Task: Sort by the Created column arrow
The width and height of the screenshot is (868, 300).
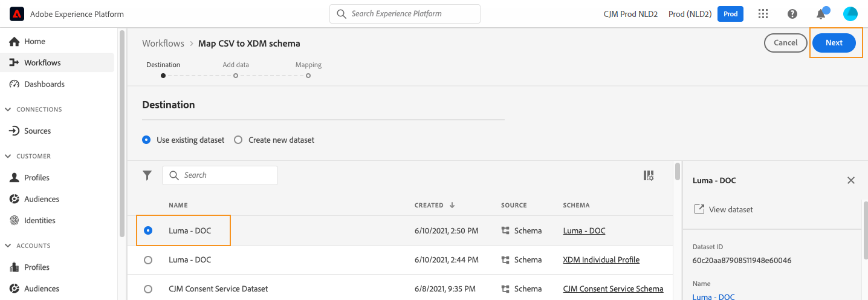Action: pos(452,205)
